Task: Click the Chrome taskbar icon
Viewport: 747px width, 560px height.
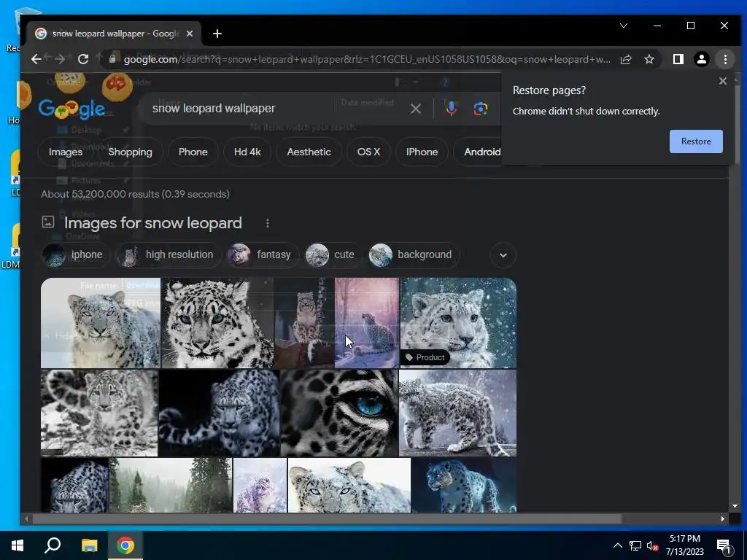Action: click(x=125, y=545)
